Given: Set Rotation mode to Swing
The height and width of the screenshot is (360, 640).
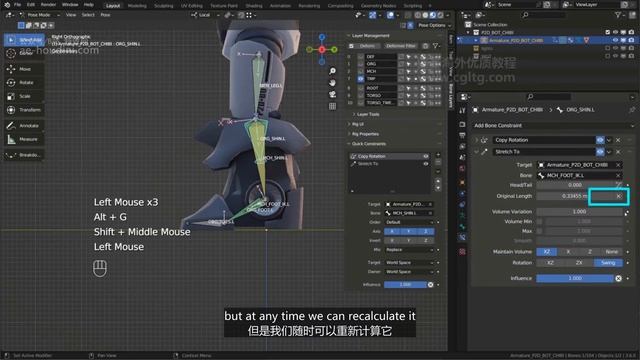Looking at the screenshot, I should 608,263.
